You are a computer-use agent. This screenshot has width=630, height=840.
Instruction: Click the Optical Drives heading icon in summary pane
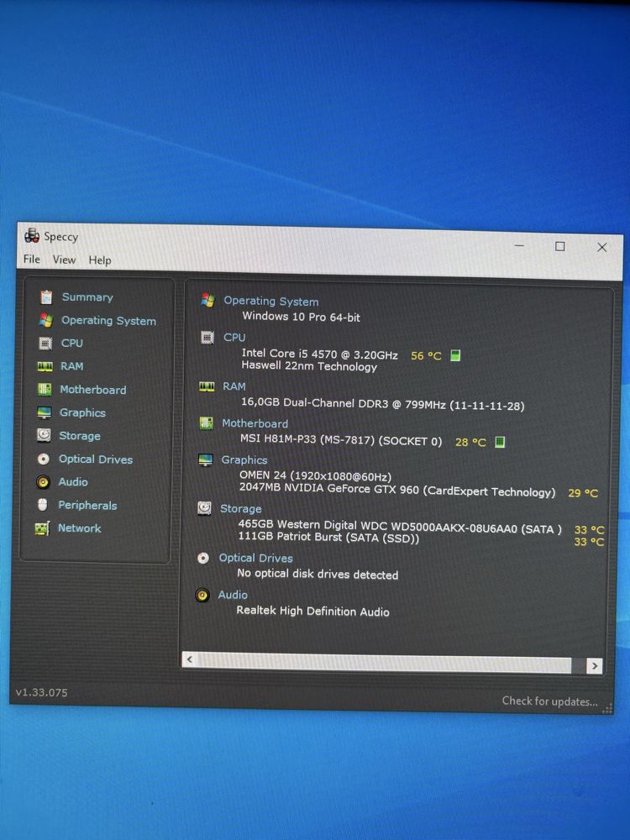pos(203,559)
